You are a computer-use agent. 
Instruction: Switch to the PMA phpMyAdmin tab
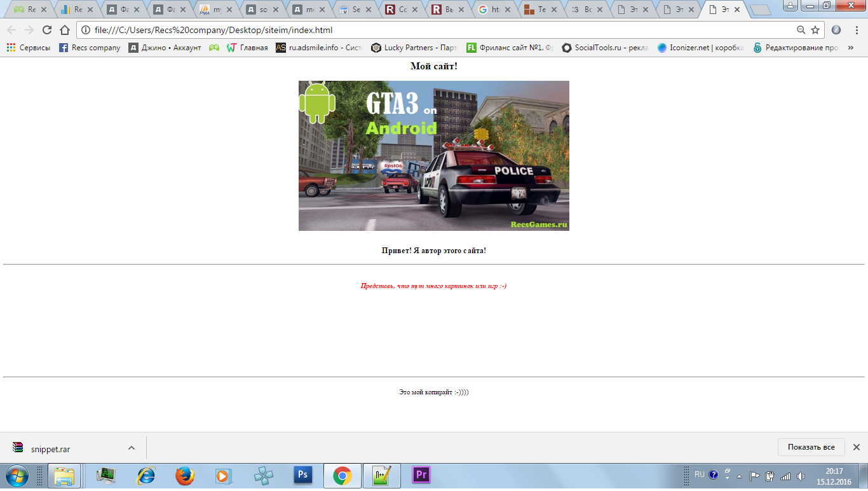(x=216, y=10)
